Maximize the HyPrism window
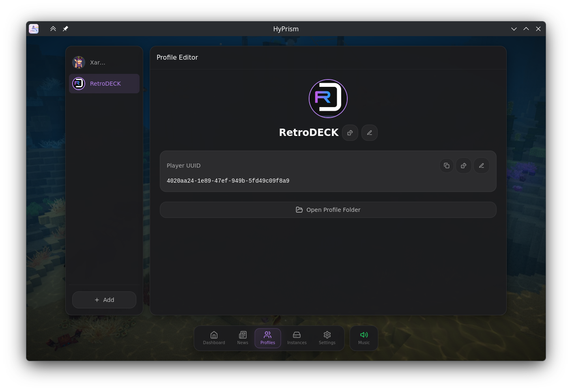 tap(526, 29)
